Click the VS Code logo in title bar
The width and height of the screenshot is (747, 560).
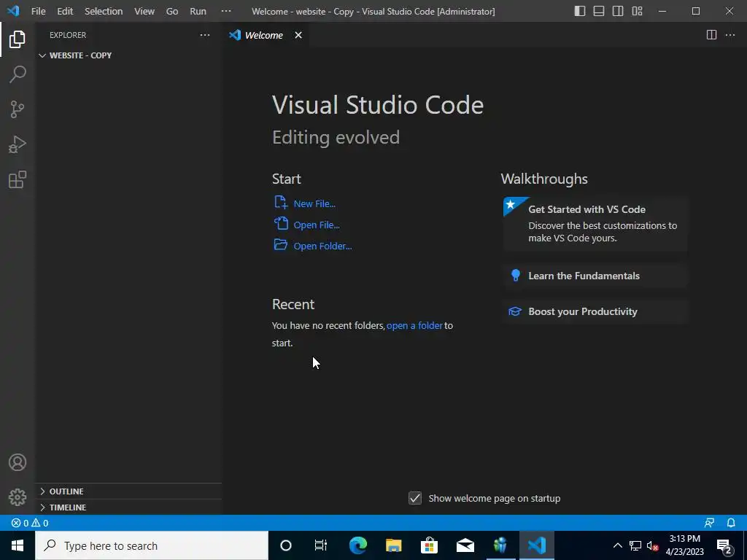tap(13, 11)
